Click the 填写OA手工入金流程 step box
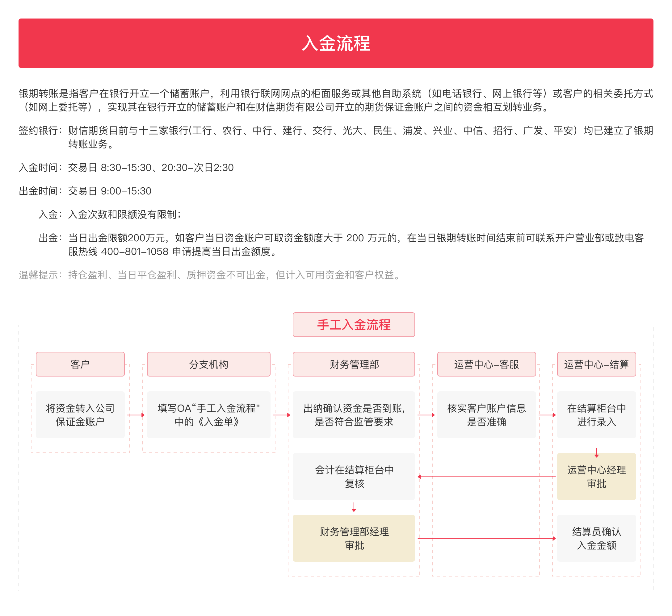672x616 pixels. (209, 415)
